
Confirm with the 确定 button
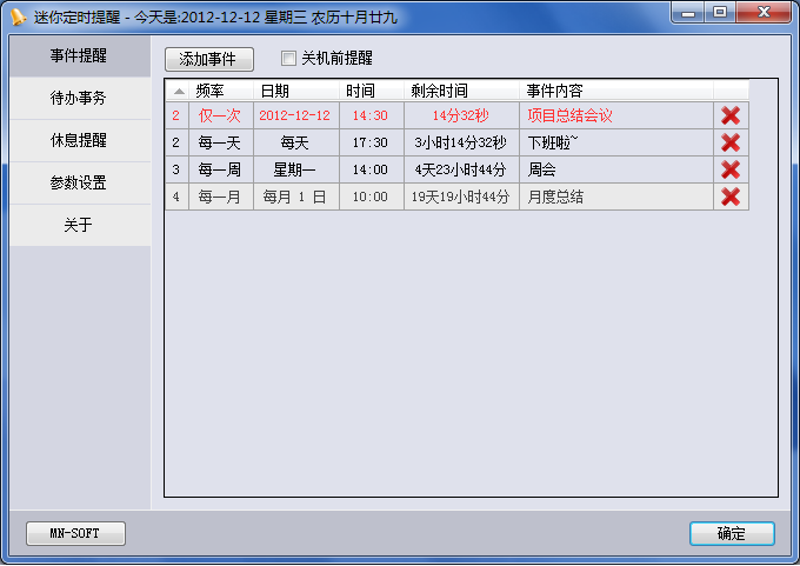click(732, 533)
